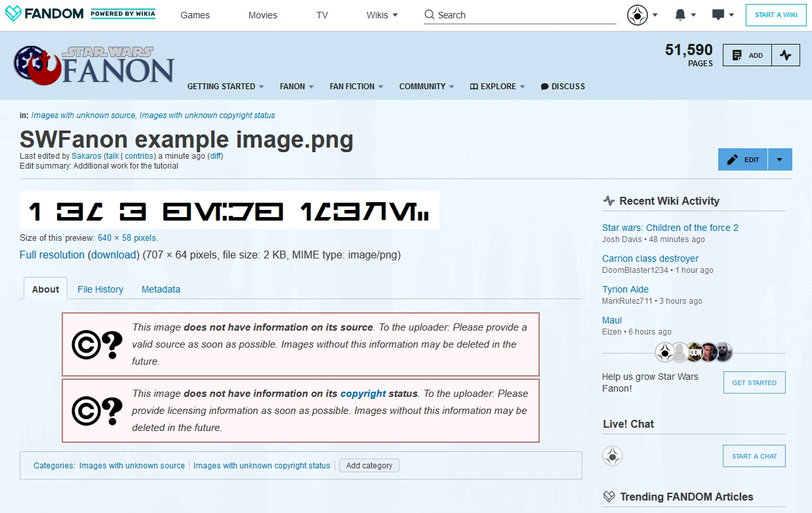Open the Movies menu item

[x=263, y=15]
